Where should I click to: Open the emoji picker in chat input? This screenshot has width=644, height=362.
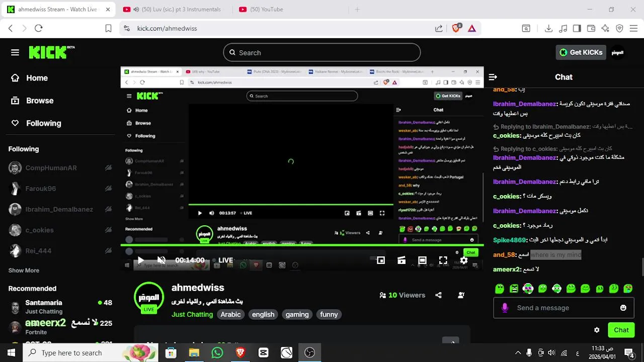[623, 308]
